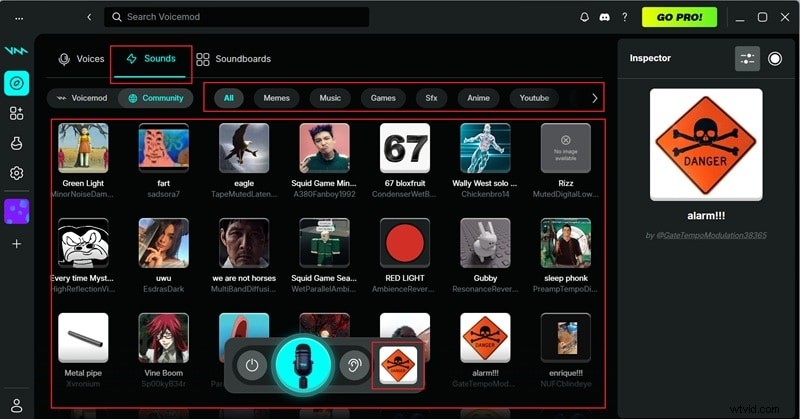Click the GO PRO! button
Screen dimensions: 800x419
pos(679,17)
